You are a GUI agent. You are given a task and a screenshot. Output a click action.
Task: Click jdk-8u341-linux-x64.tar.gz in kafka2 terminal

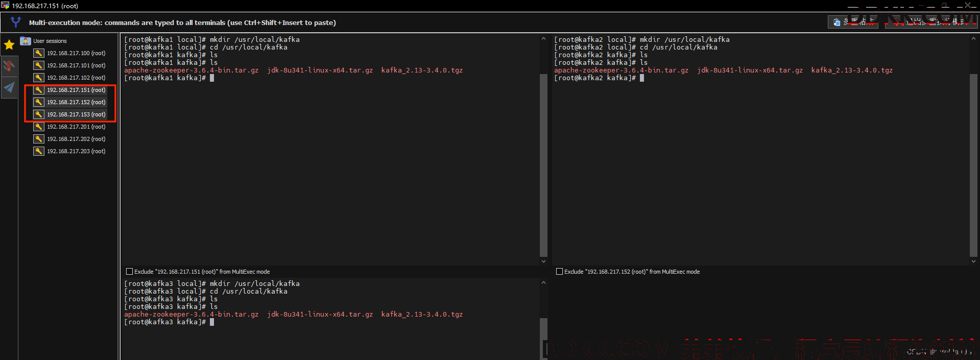point(750,70)
